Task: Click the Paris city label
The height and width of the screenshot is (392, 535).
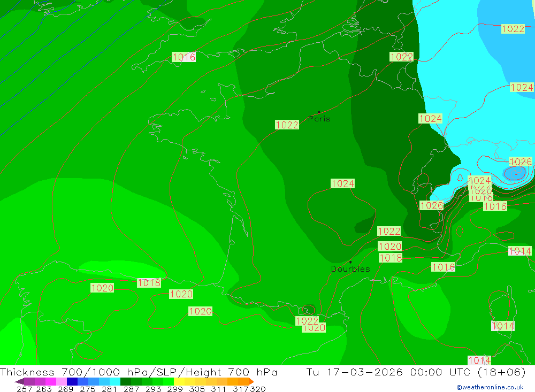Action: click(x=319, y=119)
